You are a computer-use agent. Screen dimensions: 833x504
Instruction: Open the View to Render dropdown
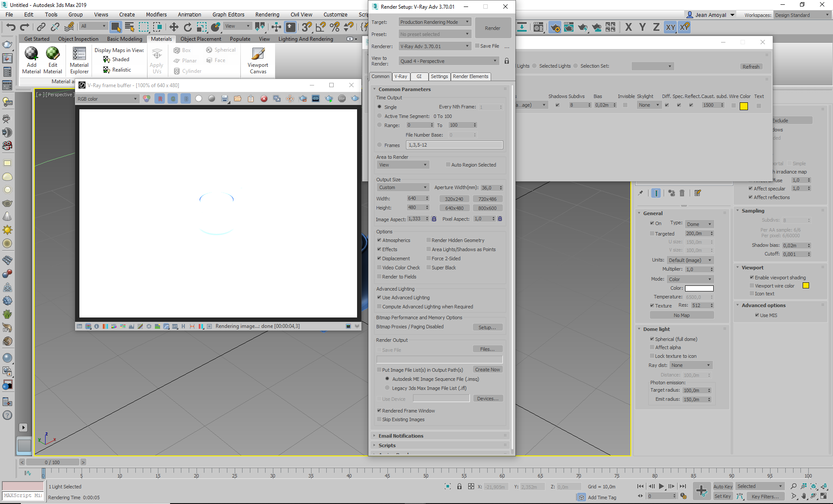tap(449, 61)
